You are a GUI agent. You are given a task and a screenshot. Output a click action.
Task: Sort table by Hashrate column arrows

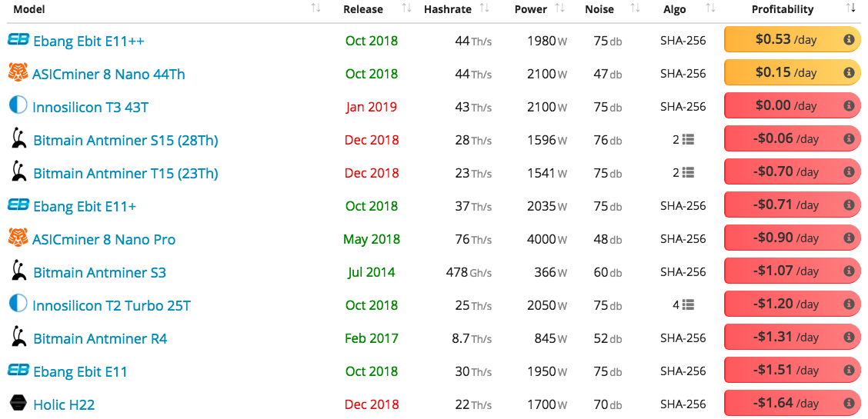point(484,8)
